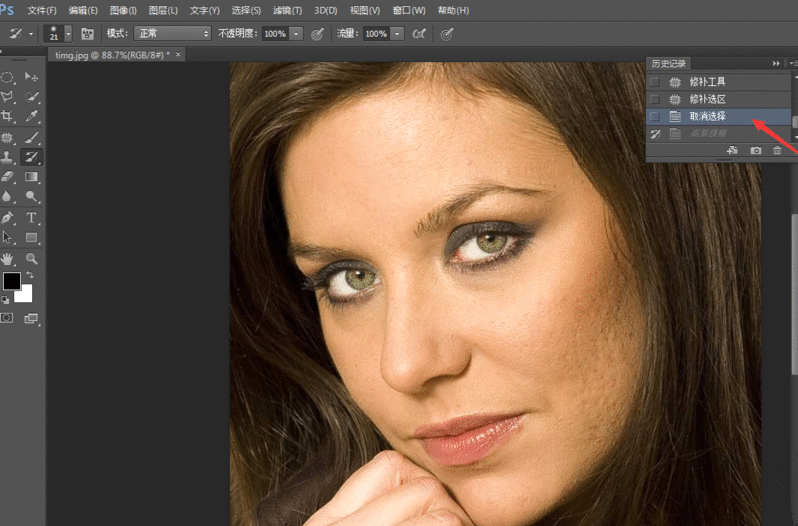Select the Horizontal Type tool
Screen dimensions: 798x526
32,217
